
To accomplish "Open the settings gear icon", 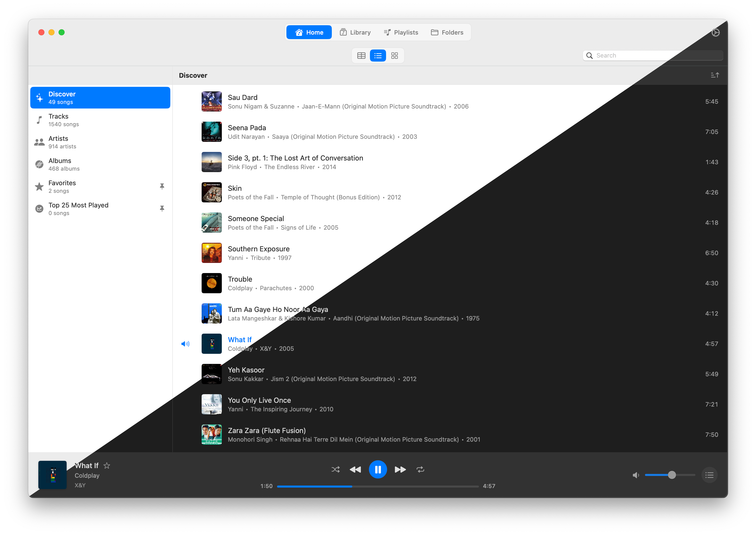I will (715, 32).
